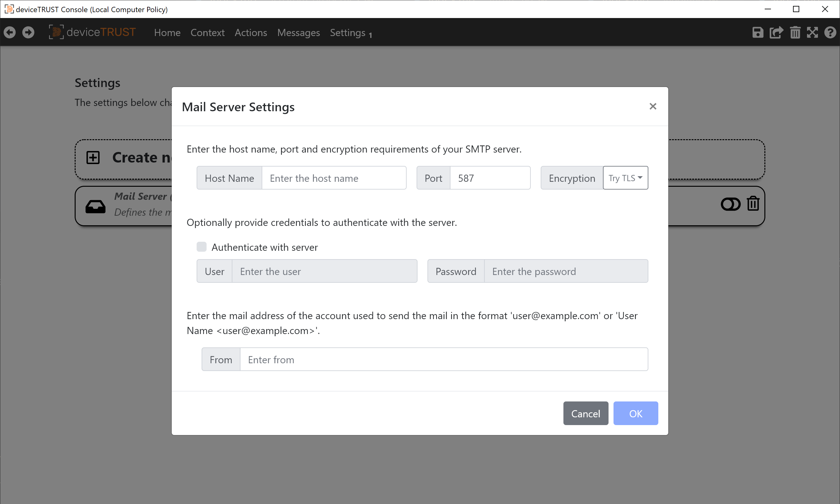Enable the Authenticate with server checkbox
The image size is (840, 504).
pos(201,247)
